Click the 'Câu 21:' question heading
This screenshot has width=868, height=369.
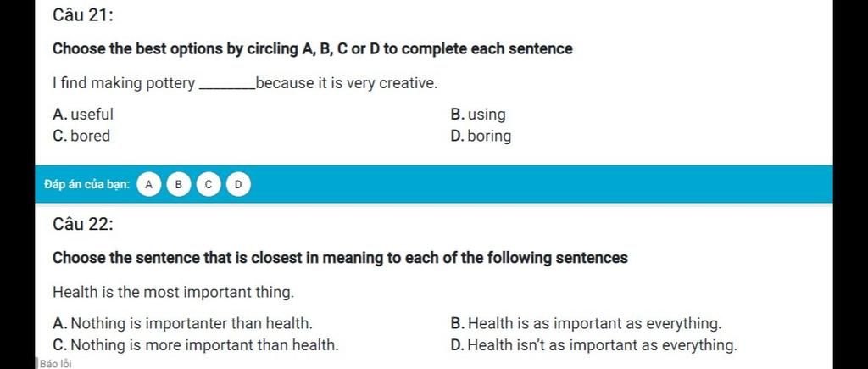(83, 15)
